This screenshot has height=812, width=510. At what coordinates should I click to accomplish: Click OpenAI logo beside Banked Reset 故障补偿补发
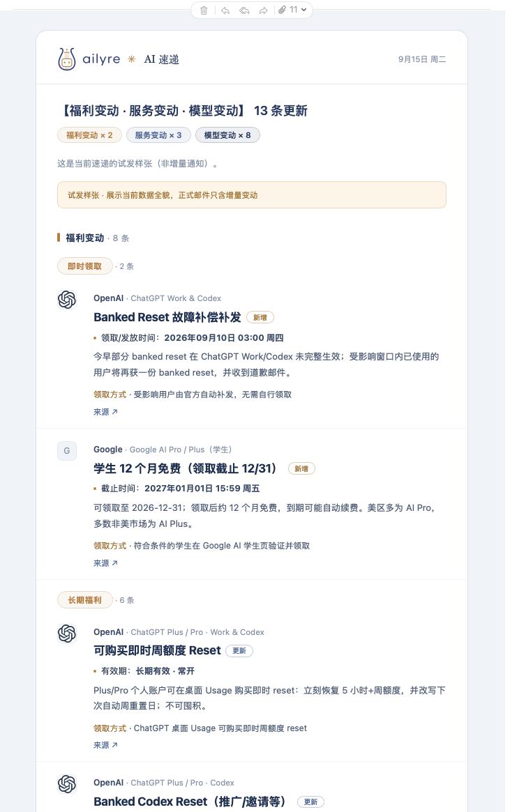[67, 299]
